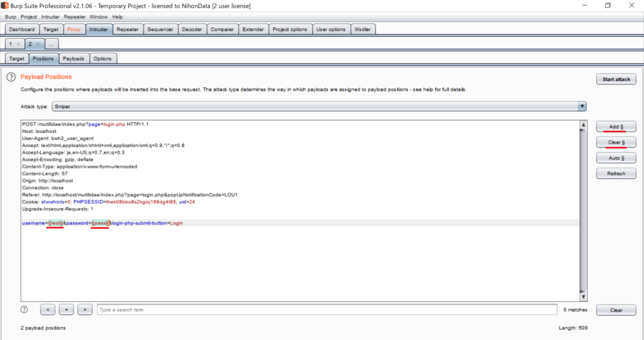Screen dimensions: 644x340
Task: Open the Repeater menu
Action: [75, 17]
